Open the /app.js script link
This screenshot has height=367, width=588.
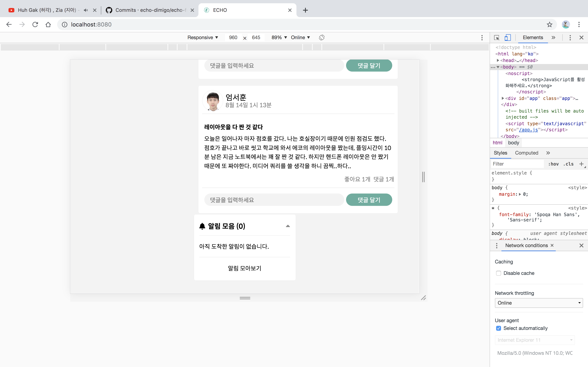pos(528,130)
